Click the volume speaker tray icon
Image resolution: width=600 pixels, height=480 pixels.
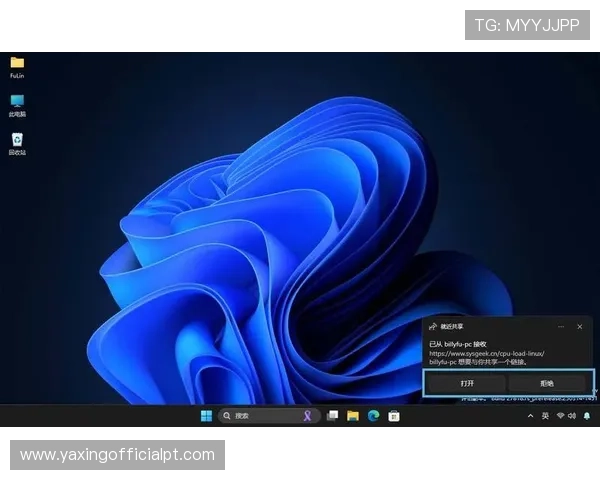click(x=572, y=416)
